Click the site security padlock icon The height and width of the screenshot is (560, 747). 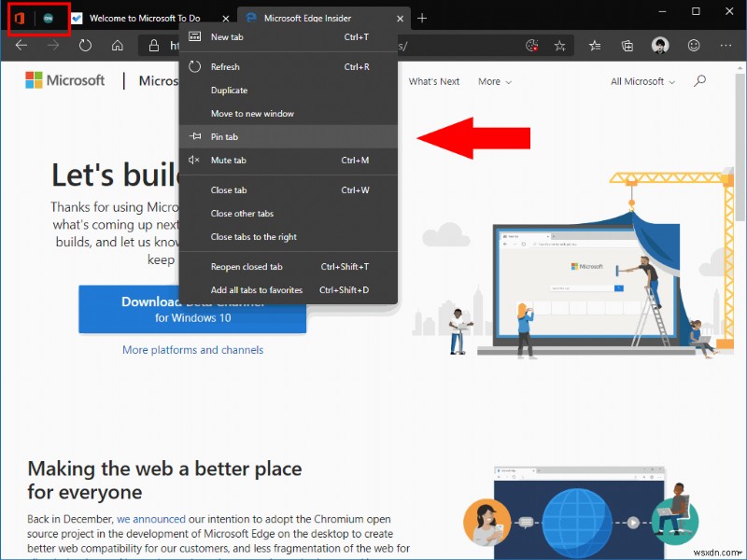pyautogui.click(x=150, y=45)
